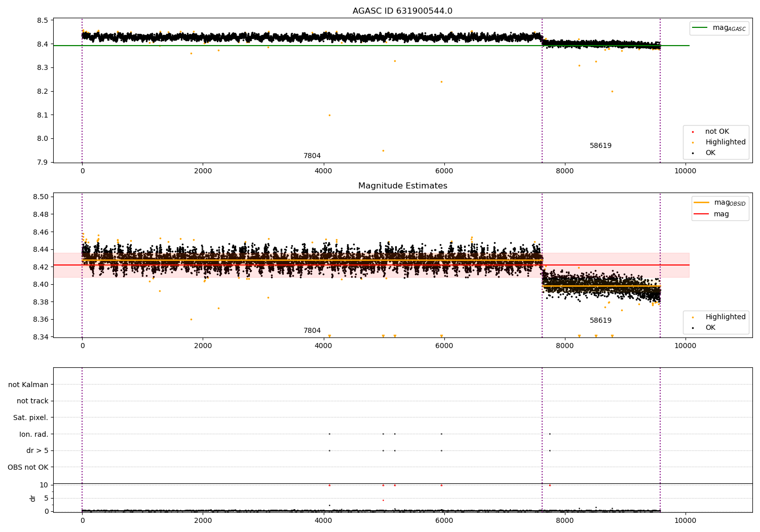Click the '5' tick on the dr axis
The image size is (760, 532).
[x=46, y=498]
